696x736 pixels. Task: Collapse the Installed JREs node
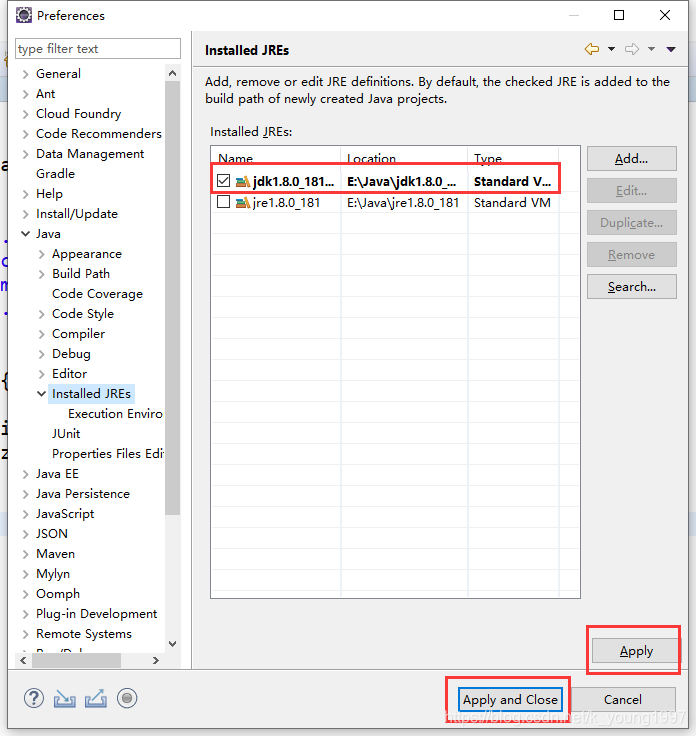(41, 394)
